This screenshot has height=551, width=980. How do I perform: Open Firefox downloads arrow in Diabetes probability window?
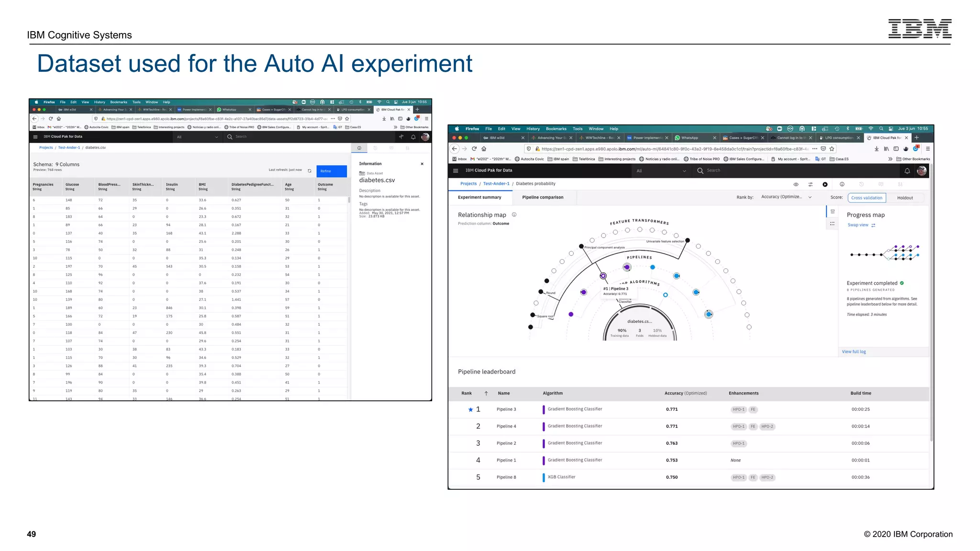[877, 149]
